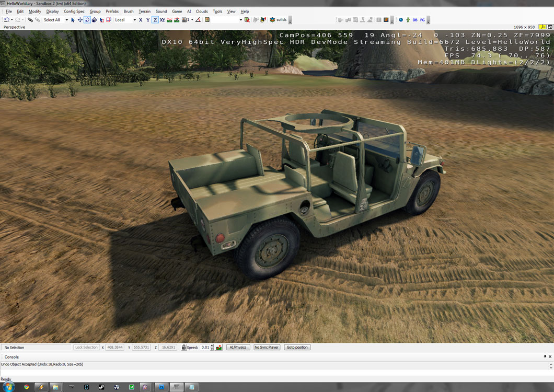Viewport: 554px width, 392px height.
Task: Toggle the lock icon next to Speed
Action: [x=184, y=348]
